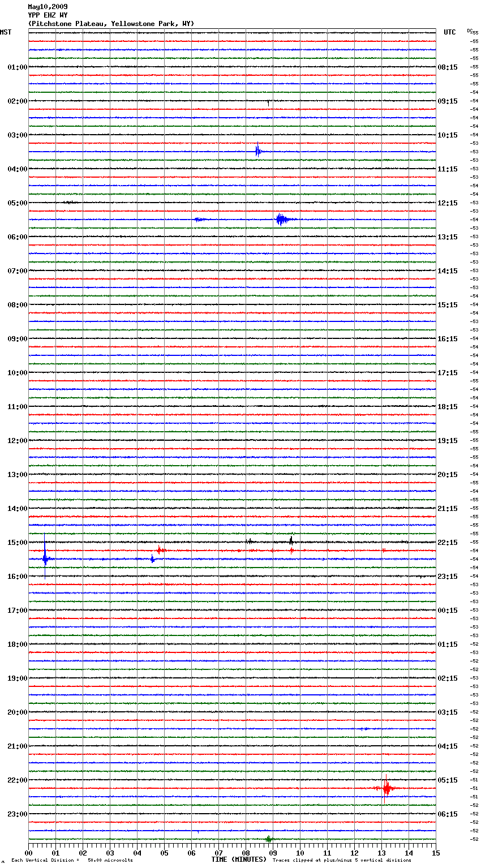
Task: Select the 12:00 MST hour label
Action: (x=17, y=441)
